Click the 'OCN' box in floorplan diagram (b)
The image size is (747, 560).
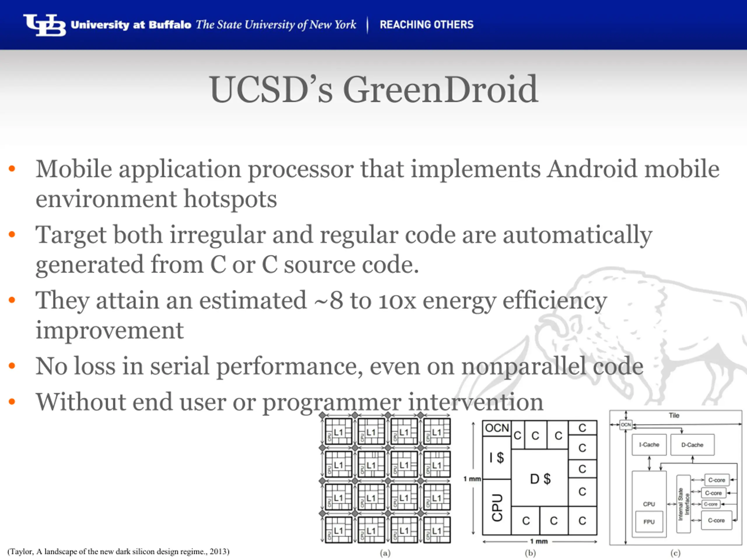[x=497, y=428]
